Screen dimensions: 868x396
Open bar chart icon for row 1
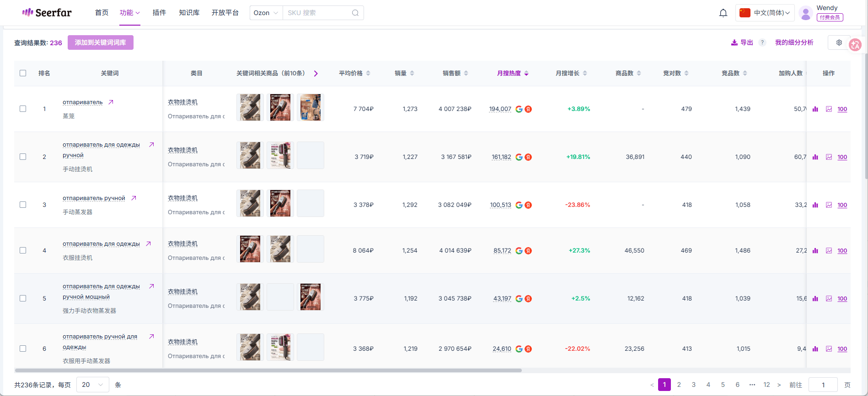pos(815,109)
